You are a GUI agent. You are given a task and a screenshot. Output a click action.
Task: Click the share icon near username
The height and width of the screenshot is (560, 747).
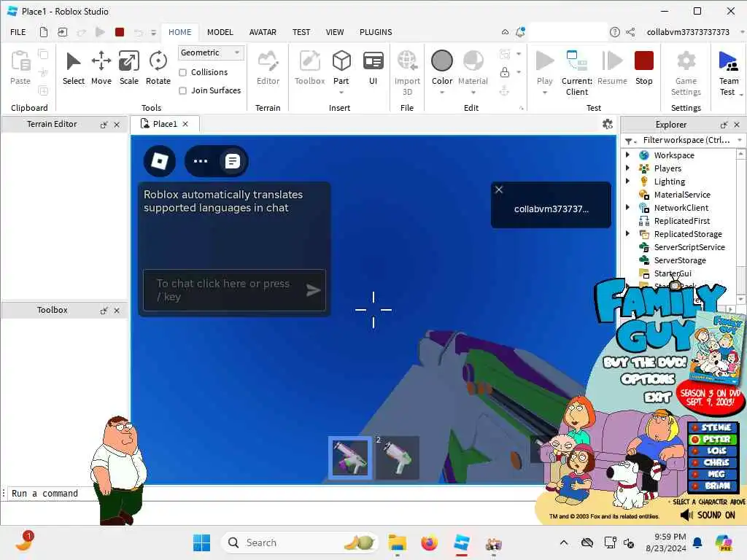(x=630, y=32)
